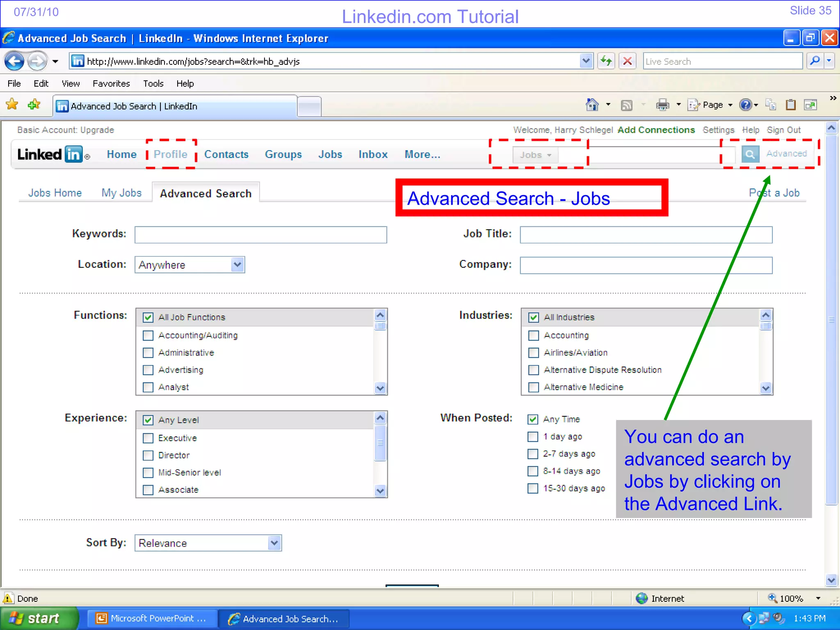Click the IE Help question mark icon

[745, 105]
